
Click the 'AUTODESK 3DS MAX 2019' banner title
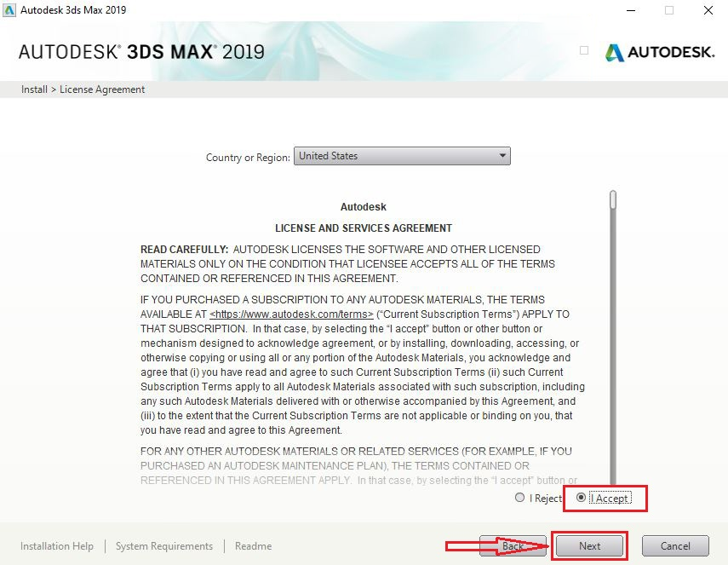point(141,52)
